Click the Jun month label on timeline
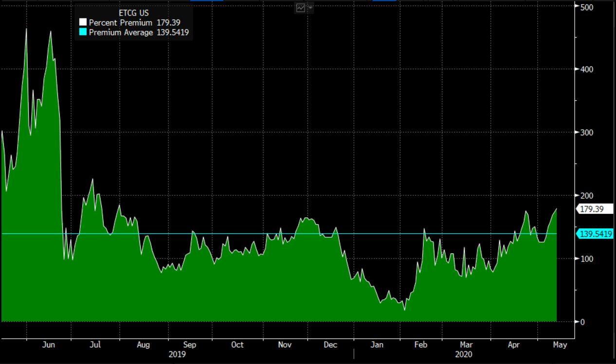Screen dimensions: 616x364 49,345
